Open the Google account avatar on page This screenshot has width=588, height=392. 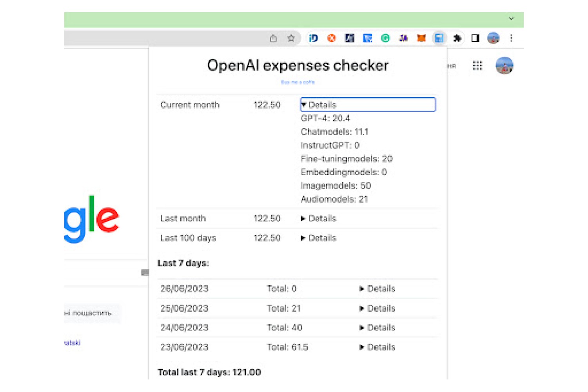505,65
